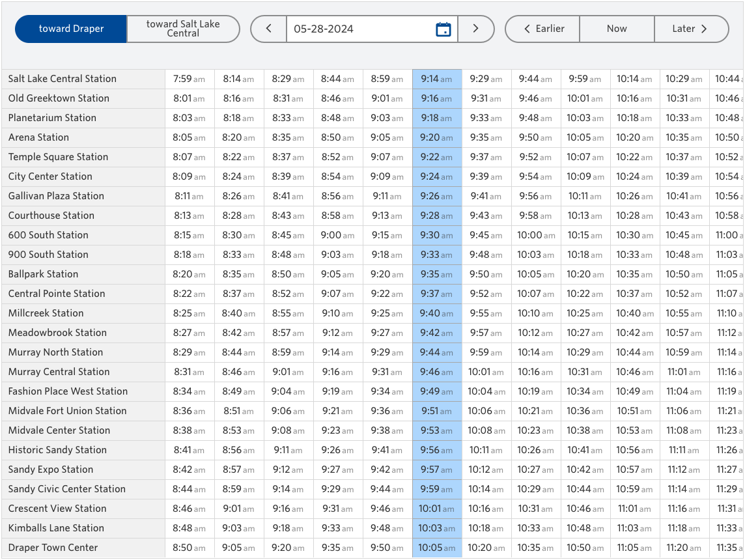The image size is (745, 560).
Task: Click Temple Square Station stop
Action: point(59,157)
